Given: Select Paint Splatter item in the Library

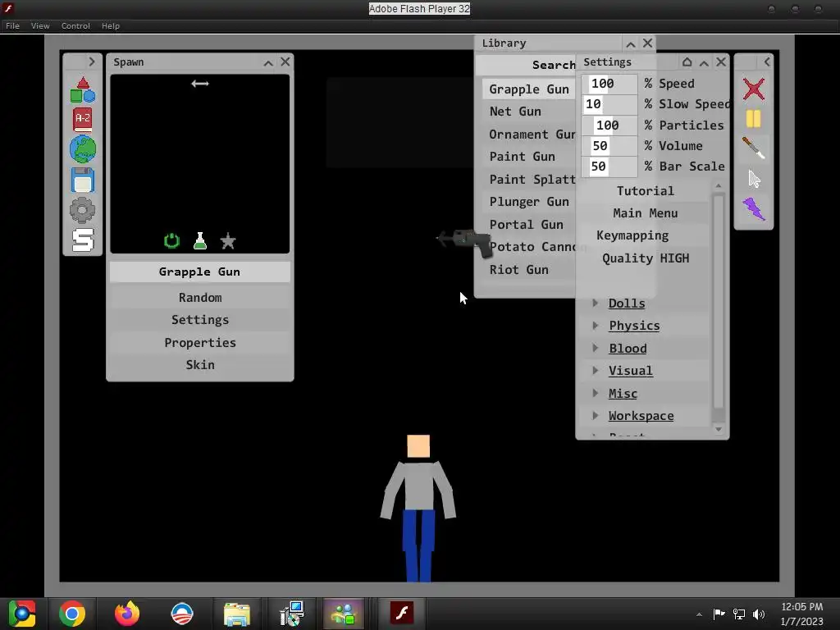Looking at the screenshot, I should [x=528, y=180].
